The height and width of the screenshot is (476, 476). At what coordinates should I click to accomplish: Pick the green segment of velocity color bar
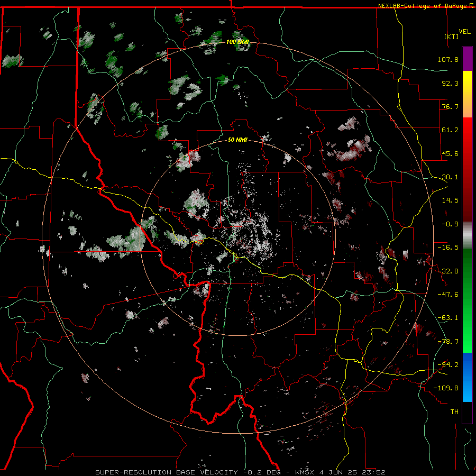[467, 301]
